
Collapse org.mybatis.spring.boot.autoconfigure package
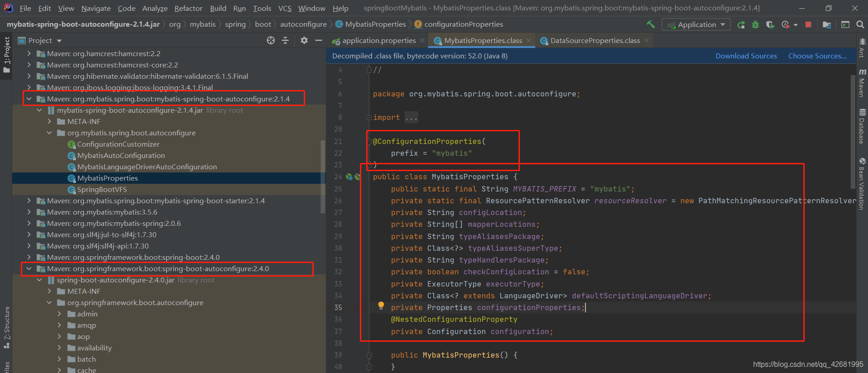(49, 133)
